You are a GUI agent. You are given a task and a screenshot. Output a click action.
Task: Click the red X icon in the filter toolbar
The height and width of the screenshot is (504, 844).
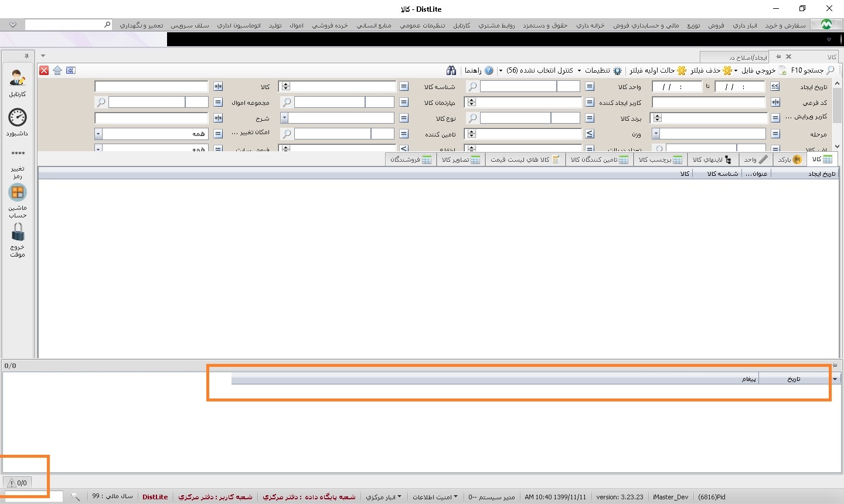click(x=44, y=70)
